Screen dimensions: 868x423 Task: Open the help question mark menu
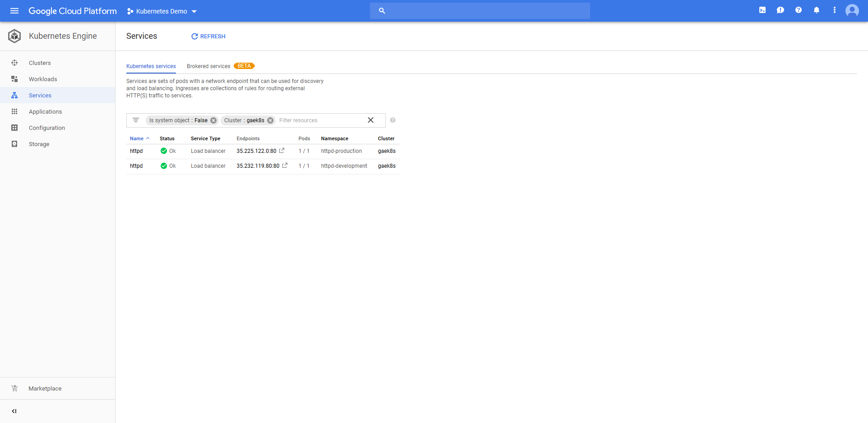click(799, 10)
